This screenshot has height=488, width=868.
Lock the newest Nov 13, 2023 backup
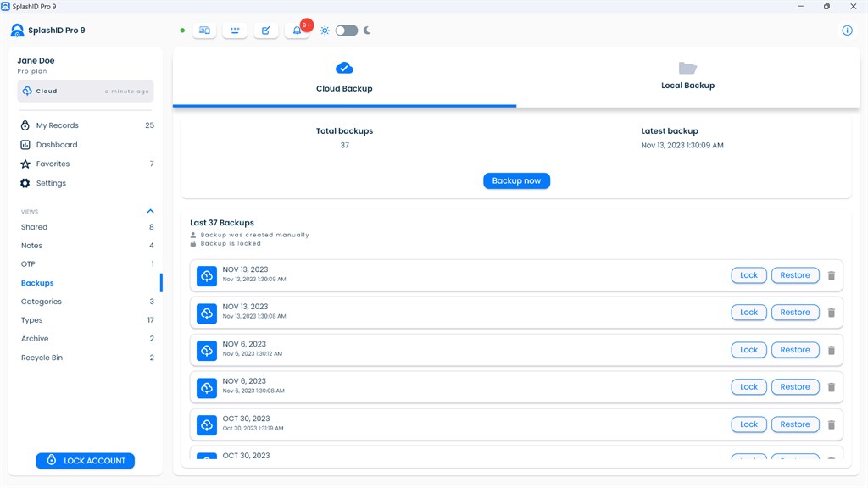[x=748, y=275]
